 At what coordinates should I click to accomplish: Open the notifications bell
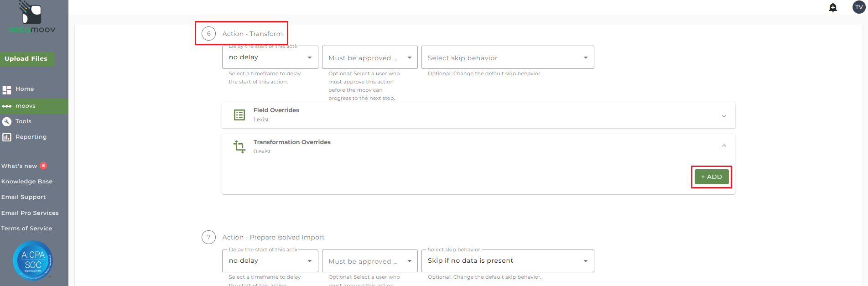(x=833, y=7)
